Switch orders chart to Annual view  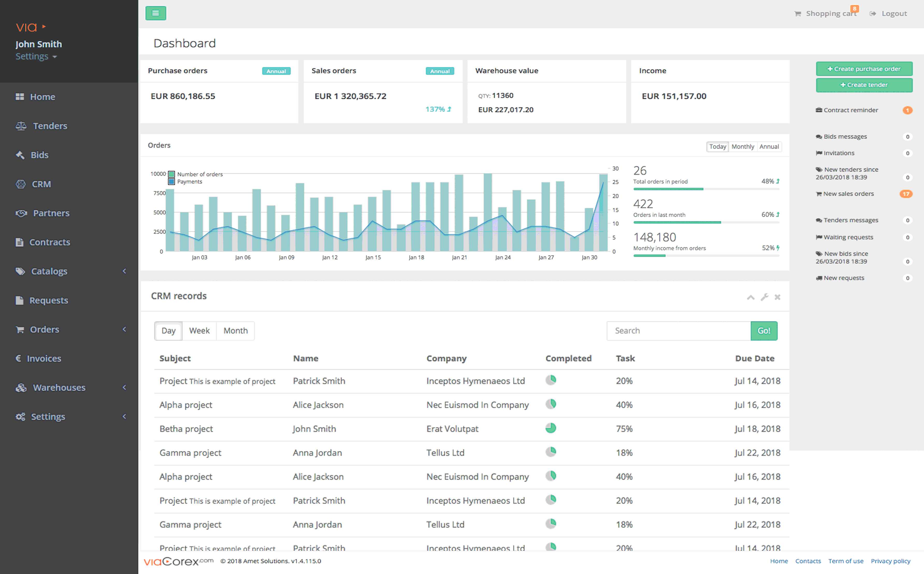[x=769, y=147]
